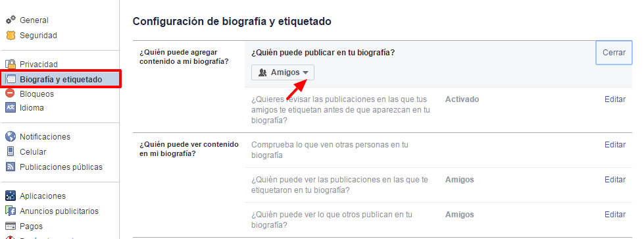Click the Aplicaciones icon
The width and height of the screenshot is (644, 239).
pos(11,196)
